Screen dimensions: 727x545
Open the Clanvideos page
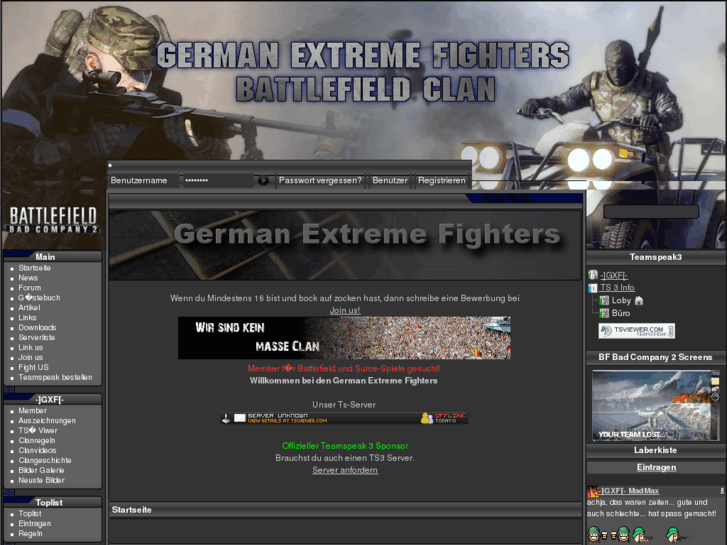(38, 450)
